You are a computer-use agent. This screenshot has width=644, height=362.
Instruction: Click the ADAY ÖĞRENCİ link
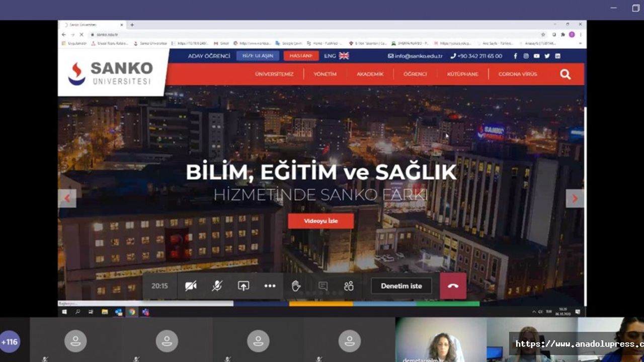pyautogui.click(x=209, y=56)
